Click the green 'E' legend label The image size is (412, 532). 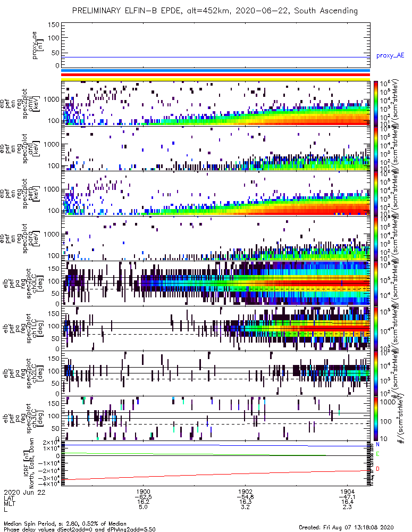click(x=378, y=454)
